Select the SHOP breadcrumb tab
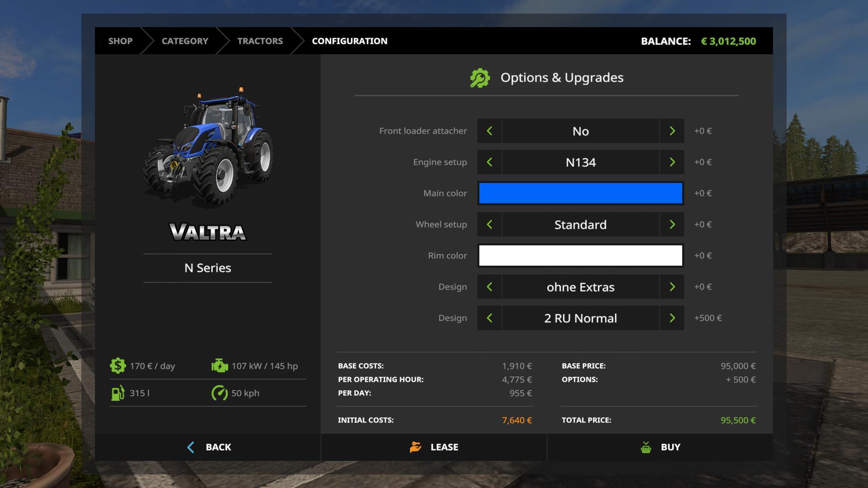This screenshot has width=868, height=488. point(120,41)
